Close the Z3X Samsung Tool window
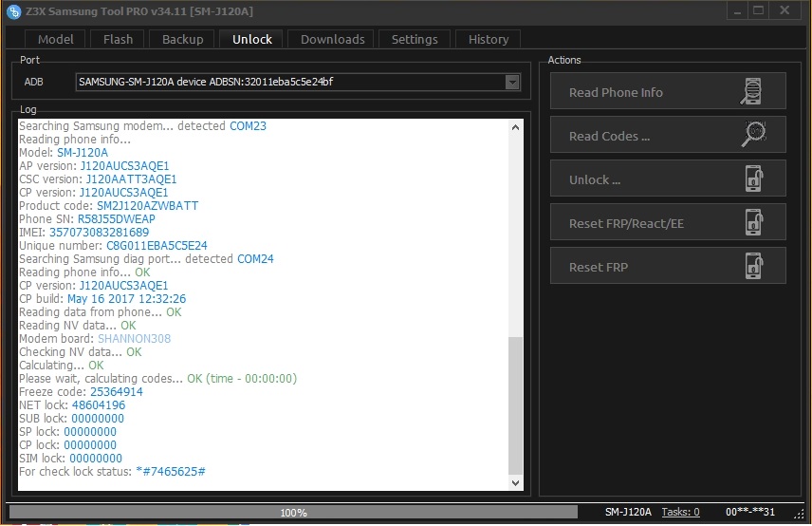812x526 pixels. [785, 10]
